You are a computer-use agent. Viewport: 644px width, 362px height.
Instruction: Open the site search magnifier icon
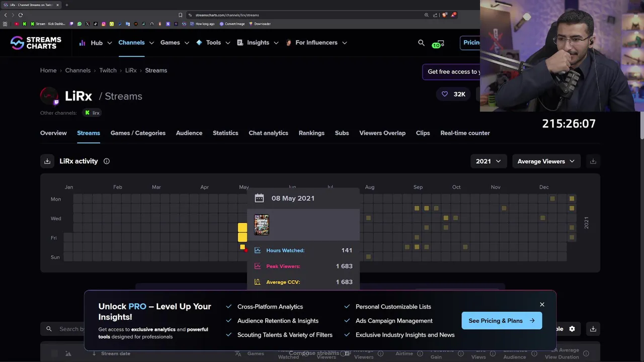pos(421,43)
